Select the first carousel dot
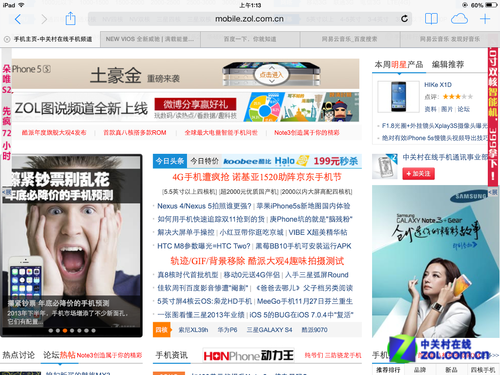Image resolution: width=500 pixels, height=375 pixels. pyautogui.click(x=51, y=331)
